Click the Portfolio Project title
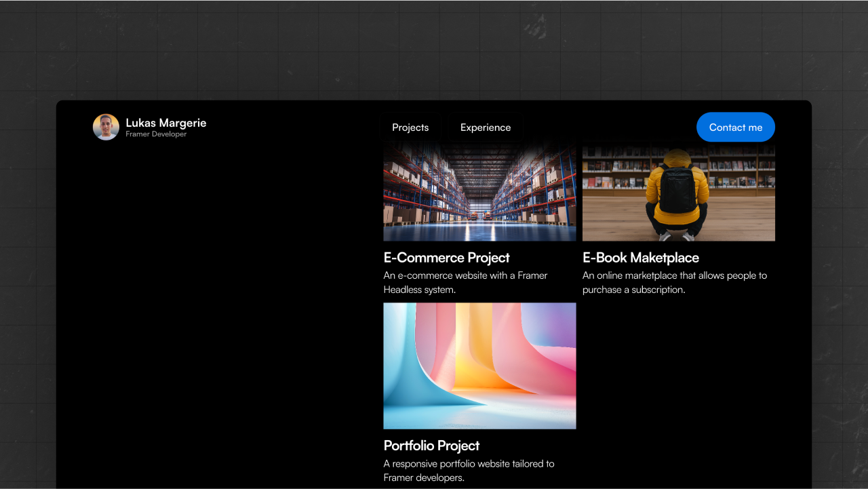Screen dimensions: 868x489 tap(431, 446)
